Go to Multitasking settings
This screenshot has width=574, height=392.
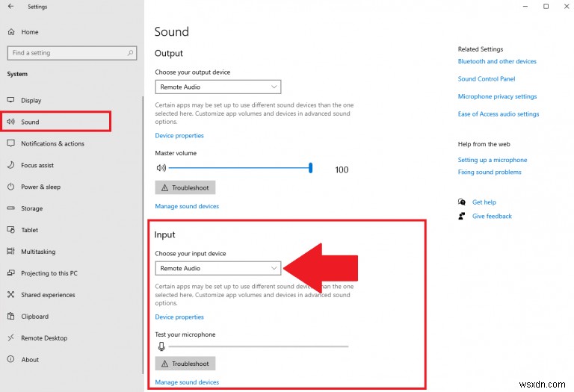tap(38, 252)
